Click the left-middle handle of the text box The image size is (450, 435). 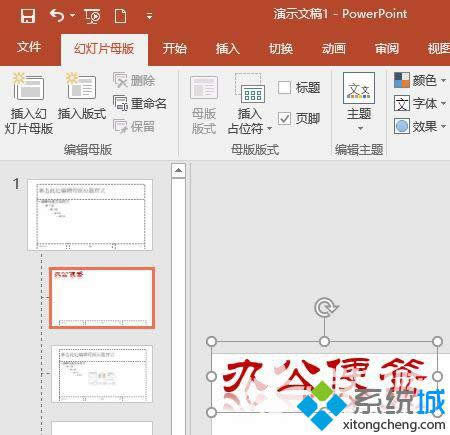211,377
